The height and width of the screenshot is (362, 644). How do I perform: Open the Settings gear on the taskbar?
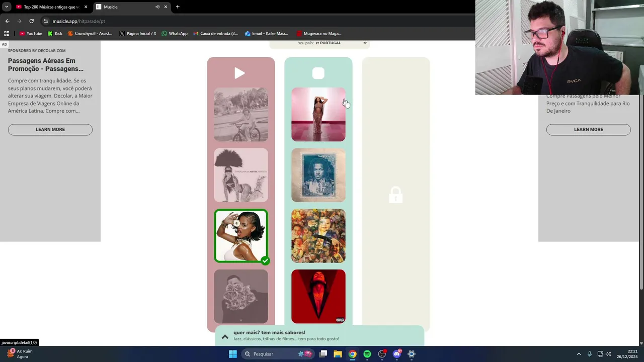pyautogui.click(x=411, y=354)
